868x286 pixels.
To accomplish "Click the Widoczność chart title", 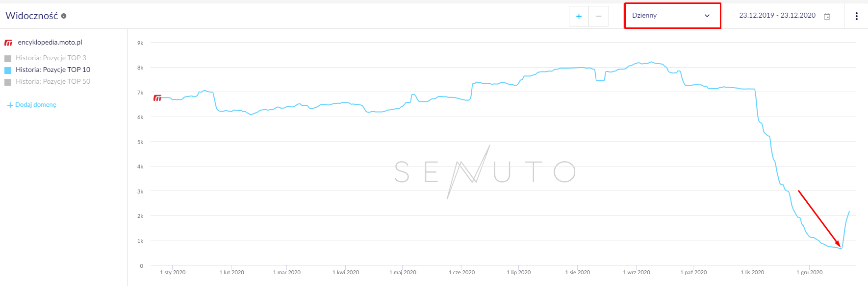I will coord(31,16).
